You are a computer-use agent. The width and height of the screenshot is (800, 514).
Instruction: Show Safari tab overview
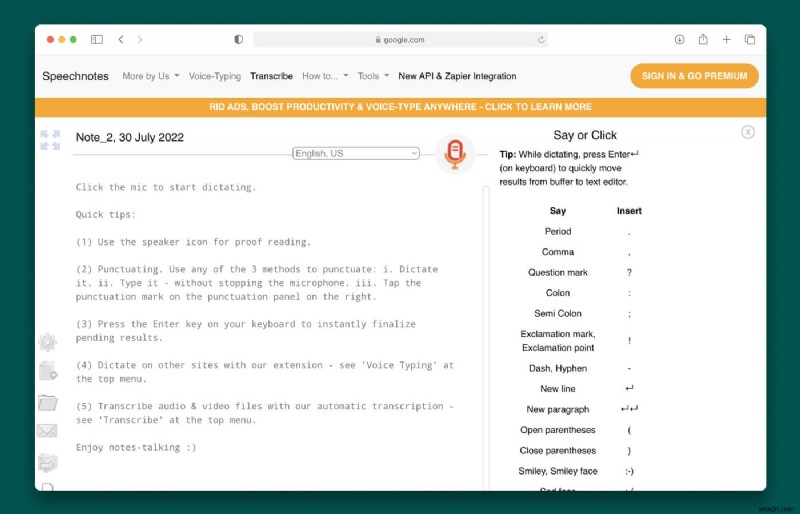pos(750,39)
